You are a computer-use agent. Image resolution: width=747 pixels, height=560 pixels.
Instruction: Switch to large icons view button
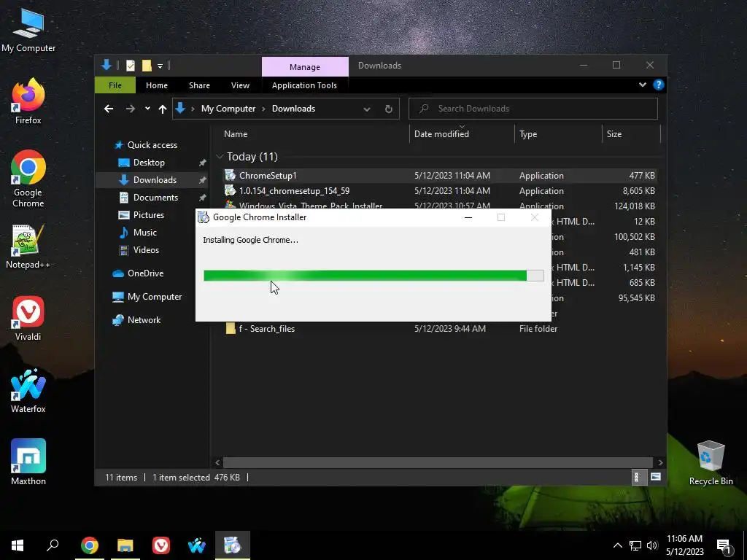click(656, 477)
